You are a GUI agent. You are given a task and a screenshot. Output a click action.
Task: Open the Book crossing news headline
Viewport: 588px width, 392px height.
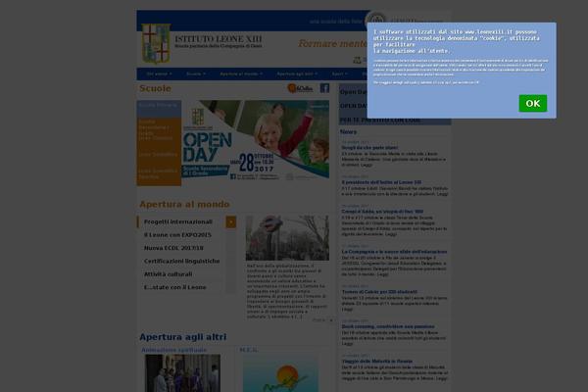(x=388, y=326)
